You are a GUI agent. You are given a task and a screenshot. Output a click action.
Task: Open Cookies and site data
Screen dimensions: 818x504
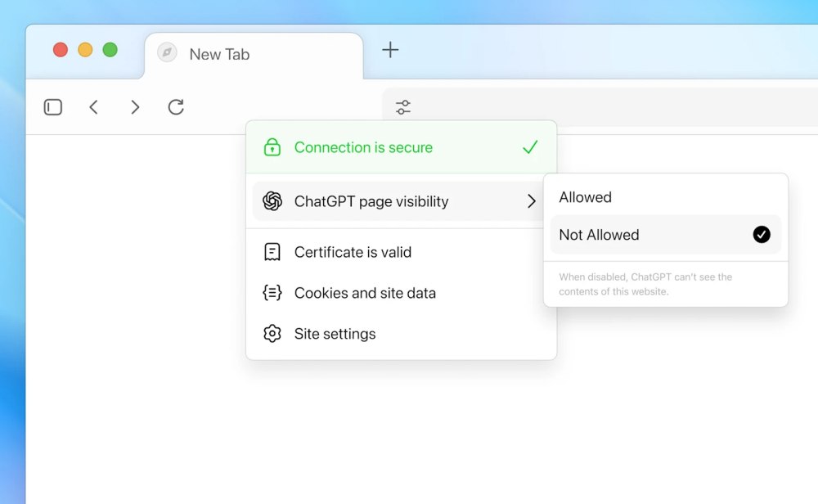tap(365, 293)
